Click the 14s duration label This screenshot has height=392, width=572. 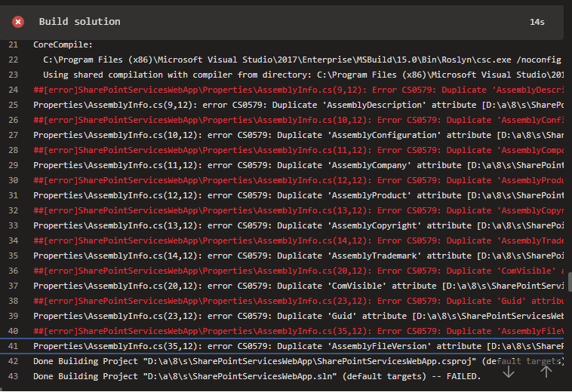coord(537,22)
